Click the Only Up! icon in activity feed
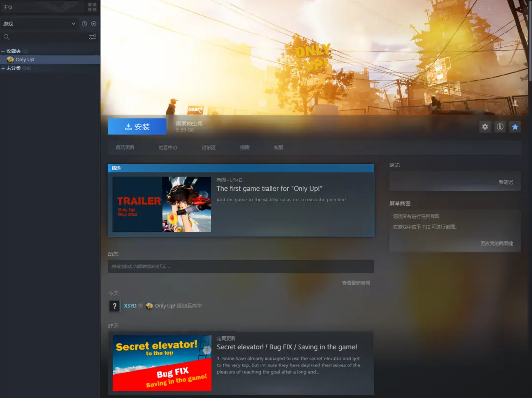 (149, 306)
